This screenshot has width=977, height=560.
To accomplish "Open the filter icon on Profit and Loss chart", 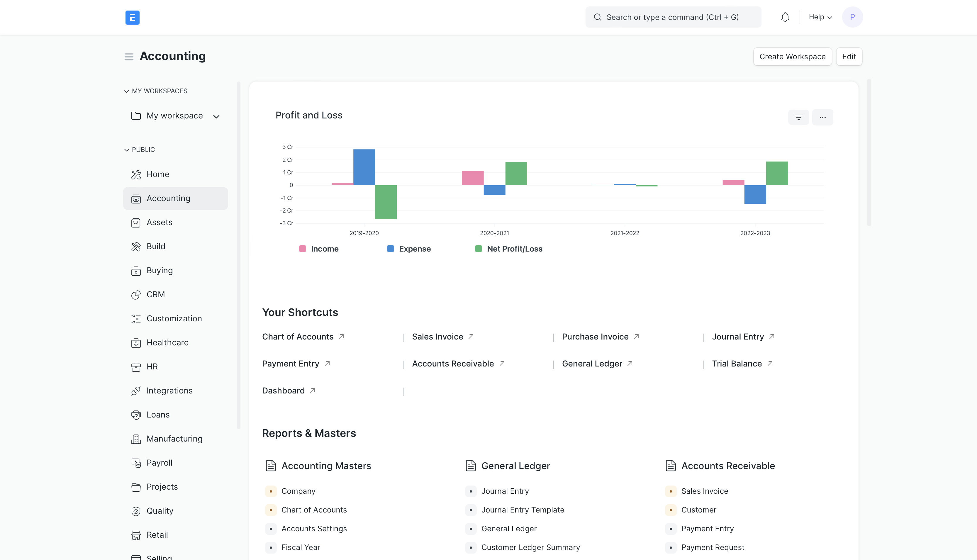I will point(798,117).
